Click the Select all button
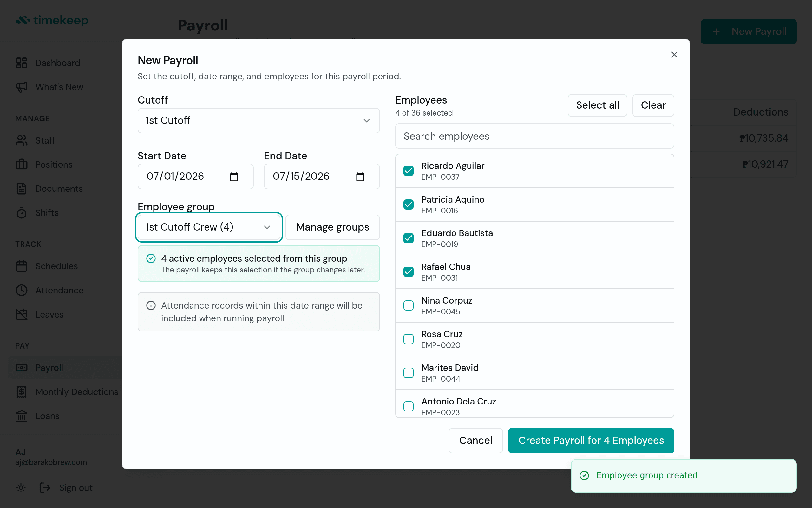Viewport: 812px width, 508px height. pos(597,105)
